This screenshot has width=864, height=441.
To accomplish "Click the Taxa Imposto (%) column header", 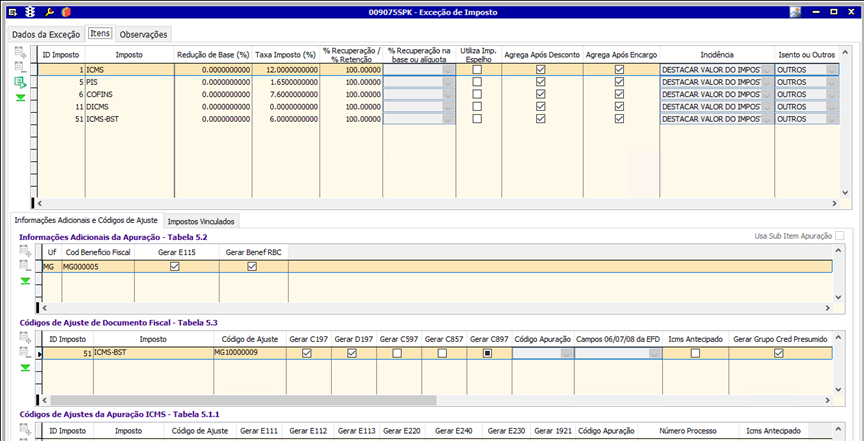I will coord(285,54).
